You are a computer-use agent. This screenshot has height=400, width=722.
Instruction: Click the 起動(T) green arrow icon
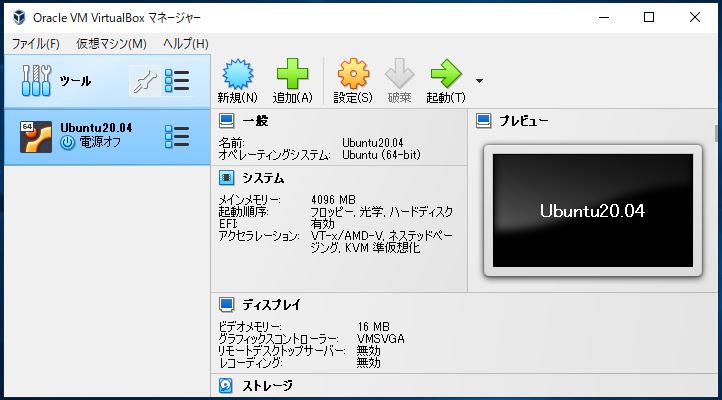444,74
